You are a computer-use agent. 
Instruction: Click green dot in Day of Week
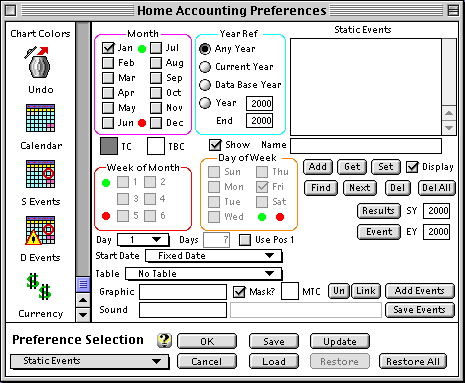pos(262,217)
